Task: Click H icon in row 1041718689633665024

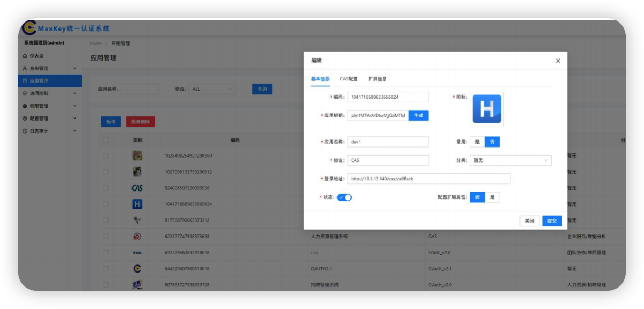Action: pyautogui.click(x=137, y=204)
